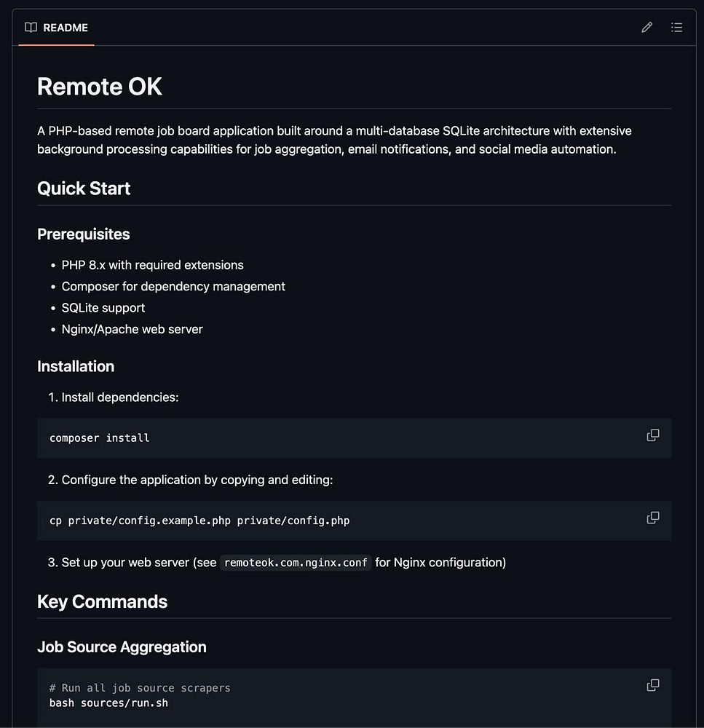Open the README outline list icon
This screenshot has width=704, height=728.
coord(677,28)
